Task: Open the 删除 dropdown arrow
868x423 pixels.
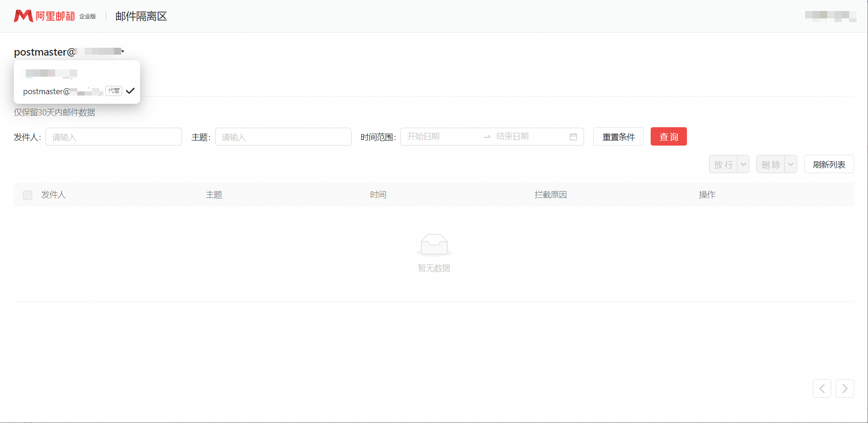Action: click(790, 164)
